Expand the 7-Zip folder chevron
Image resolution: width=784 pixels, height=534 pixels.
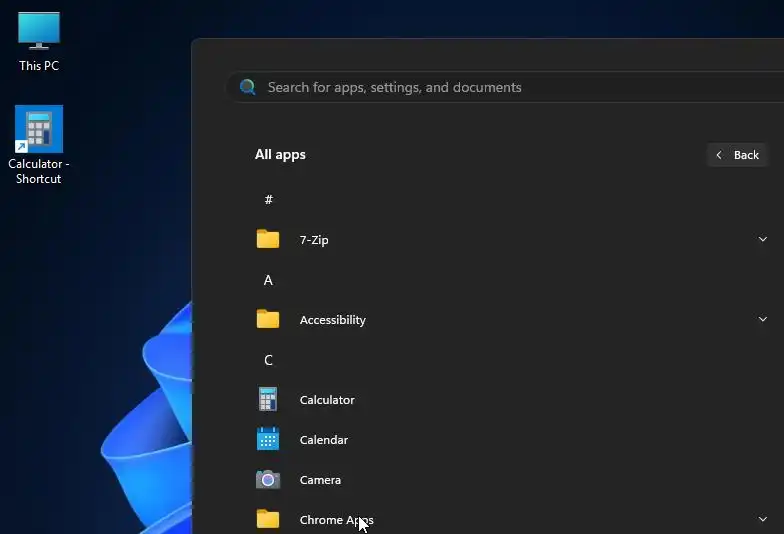pyautogui.click(x=762, y=239)
